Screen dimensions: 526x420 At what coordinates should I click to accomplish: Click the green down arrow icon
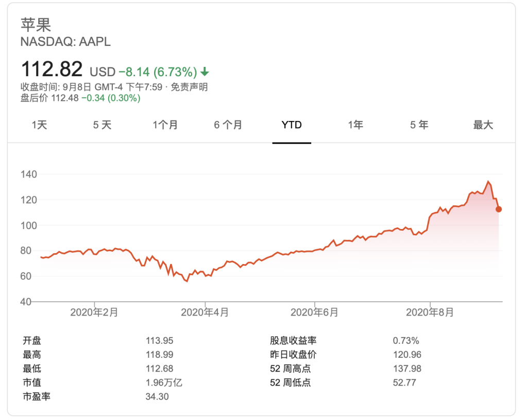pos(205,72)
